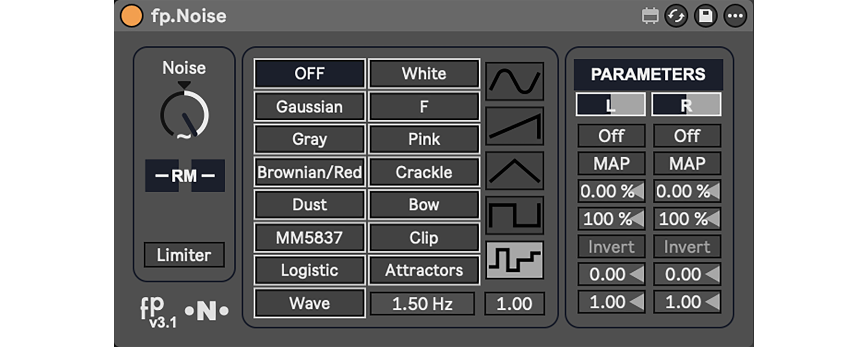Click the save preset disk icon
The height and width of the screenshot is (347, 868).
point(705,16)
